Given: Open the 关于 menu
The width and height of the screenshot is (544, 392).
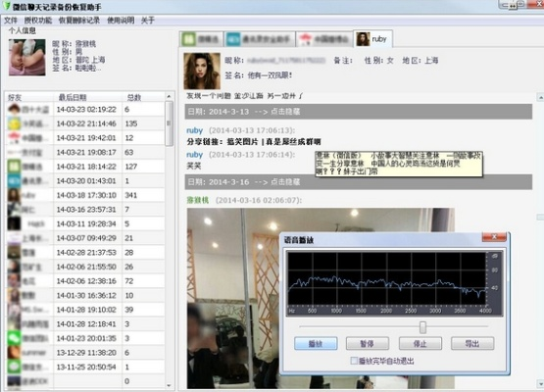Looking at the screenshot, I should (x=147, y=21).
